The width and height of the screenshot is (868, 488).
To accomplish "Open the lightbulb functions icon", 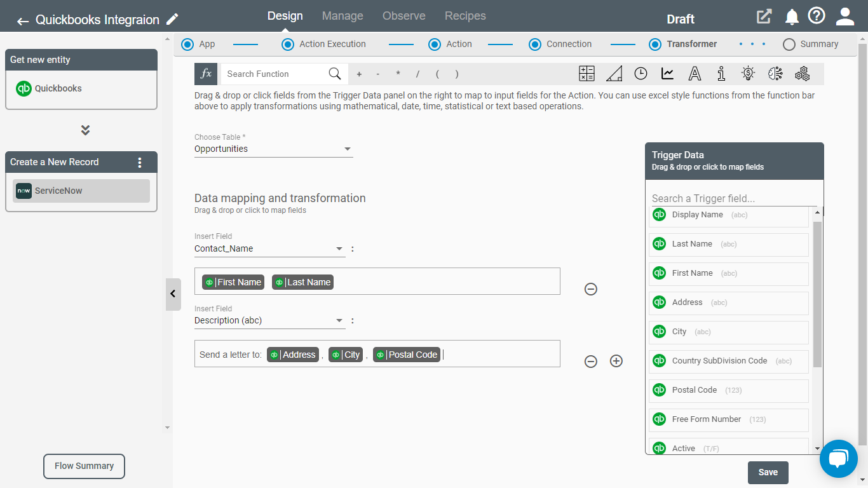I will pyautogui.click(x=749, y=74).
